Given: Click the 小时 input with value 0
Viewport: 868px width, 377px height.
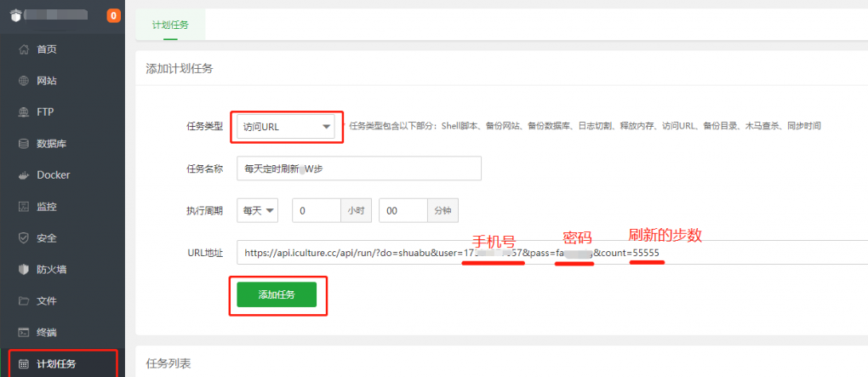Looking at the screenshot, I should pyautogui.click(x=316, y=210).
